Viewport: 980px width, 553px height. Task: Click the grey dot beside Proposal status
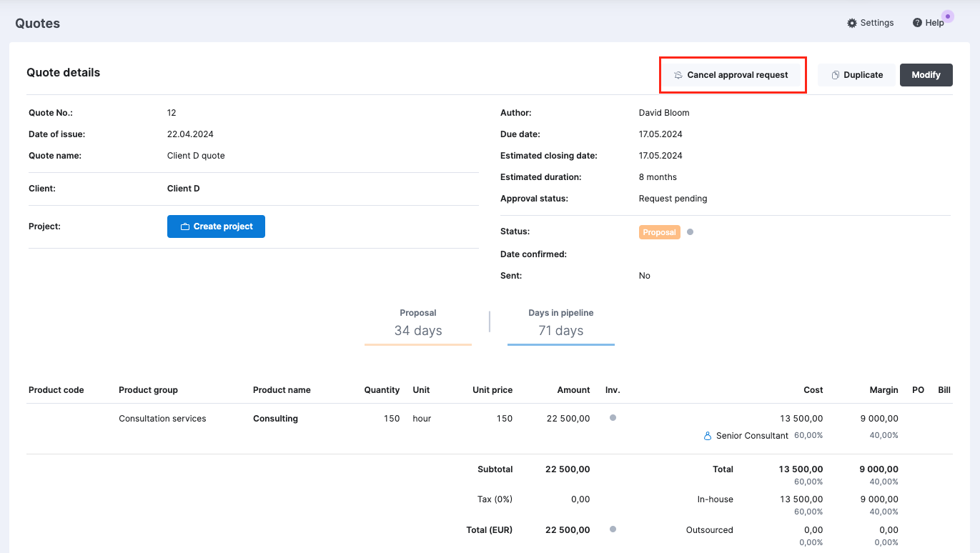point(690,231)
